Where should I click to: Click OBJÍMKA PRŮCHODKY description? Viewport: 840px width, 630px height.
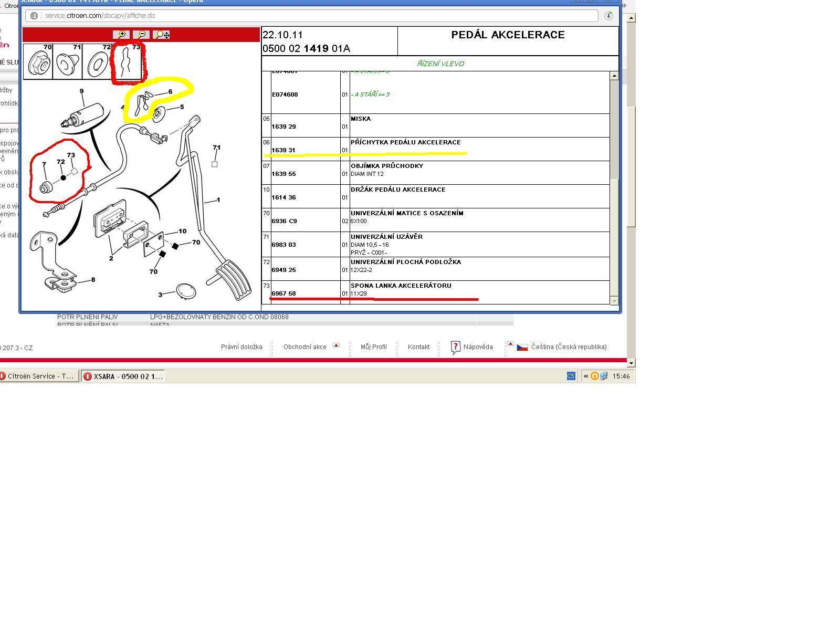click(387, 166)
